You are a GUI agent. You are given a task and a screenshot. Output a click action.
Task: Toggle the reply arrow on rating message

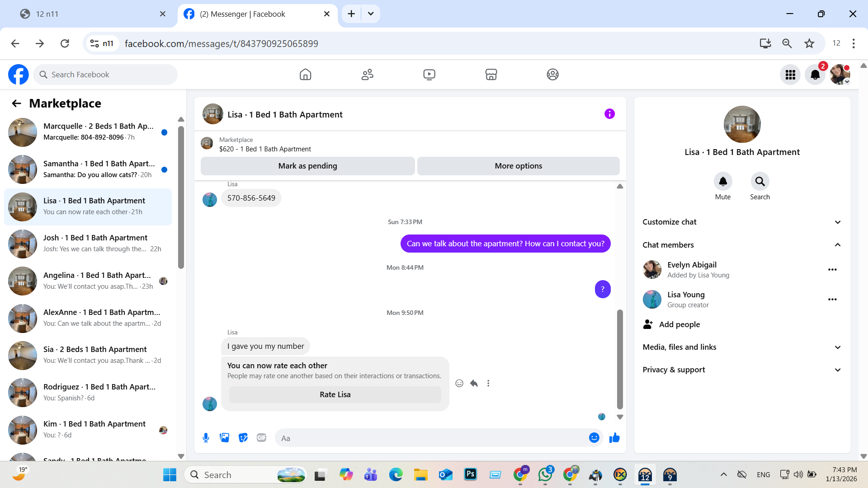(x=474, y=383)
